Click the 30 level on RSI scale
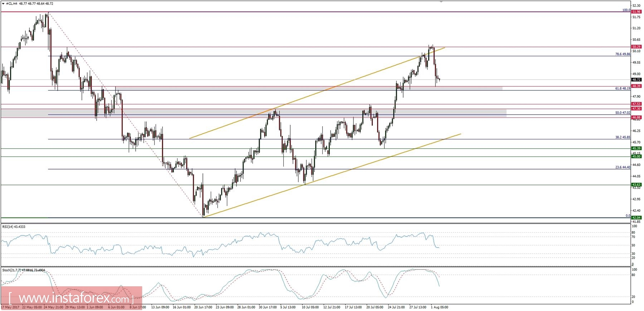Image resolution: width=644 pixels, height=311 pixels. [x=634, y=254]
